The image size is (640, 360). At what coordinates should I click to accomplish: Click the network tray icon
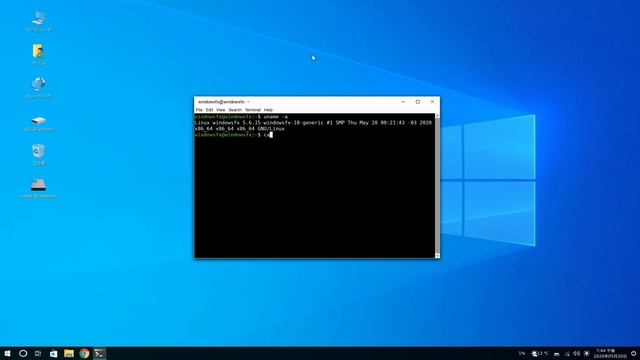[x=567, y=354]
